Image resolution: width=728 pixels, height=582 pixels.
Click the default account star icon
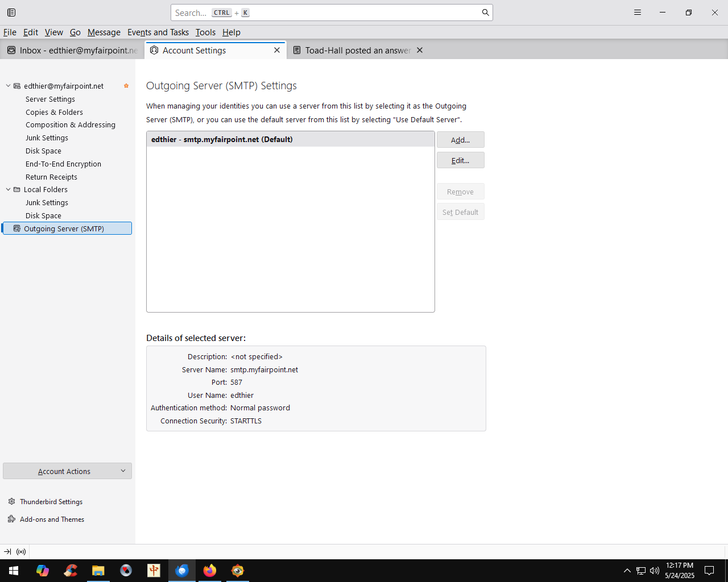pos(126,86)
